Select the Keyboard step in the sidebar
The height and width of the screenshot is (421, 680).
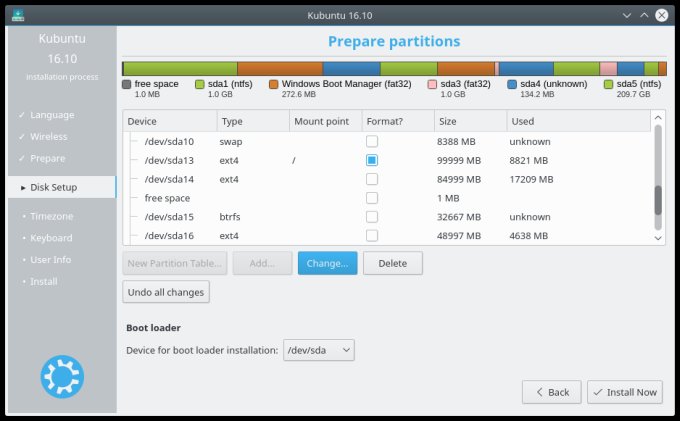click(51, 238)
